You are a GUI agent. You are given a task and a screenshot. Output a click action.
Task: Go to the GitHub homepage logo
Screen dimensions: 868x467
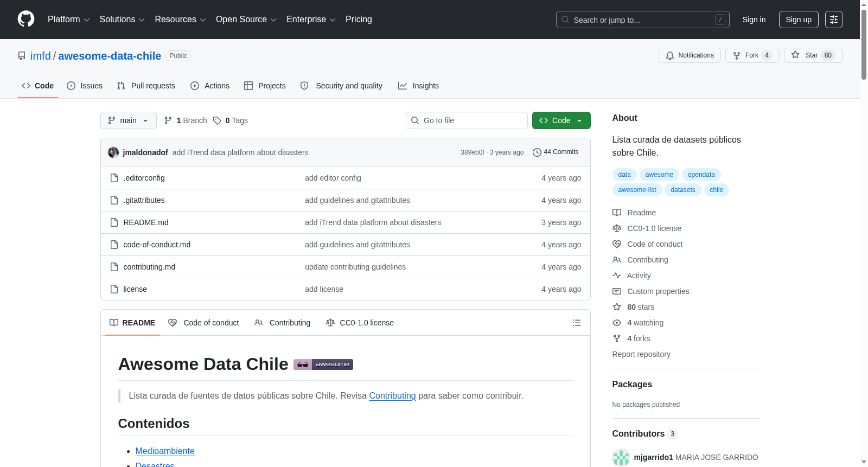[26, 19]
